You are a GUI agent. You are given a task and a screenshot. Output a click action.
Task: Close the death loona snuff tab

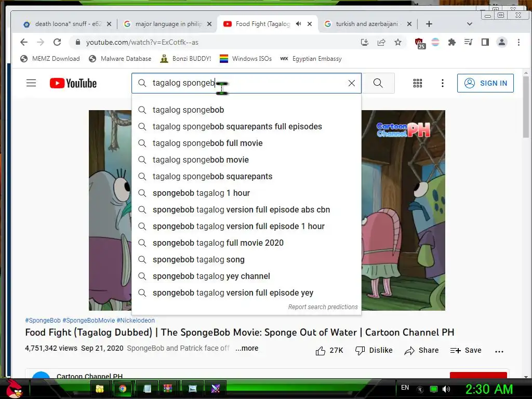(109, 24)
